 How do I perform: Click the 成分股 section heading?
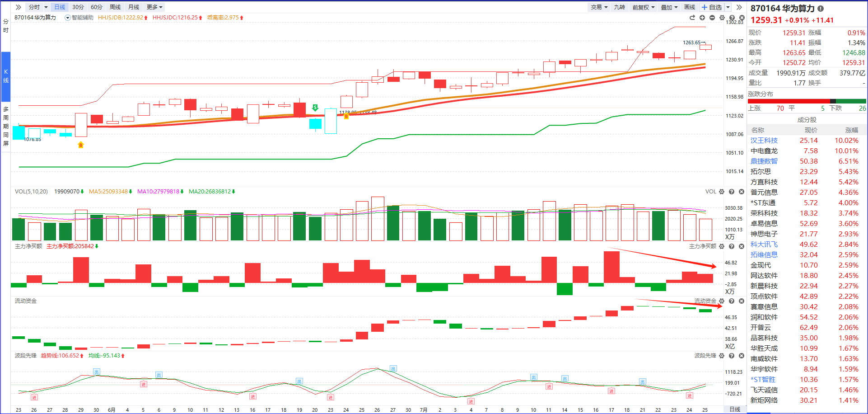807,120
